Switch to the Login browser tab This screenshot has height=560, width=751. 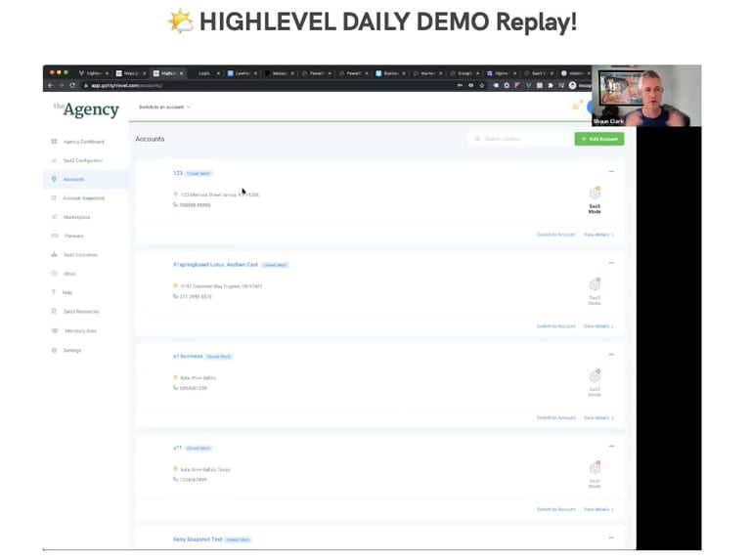point(206,73)
